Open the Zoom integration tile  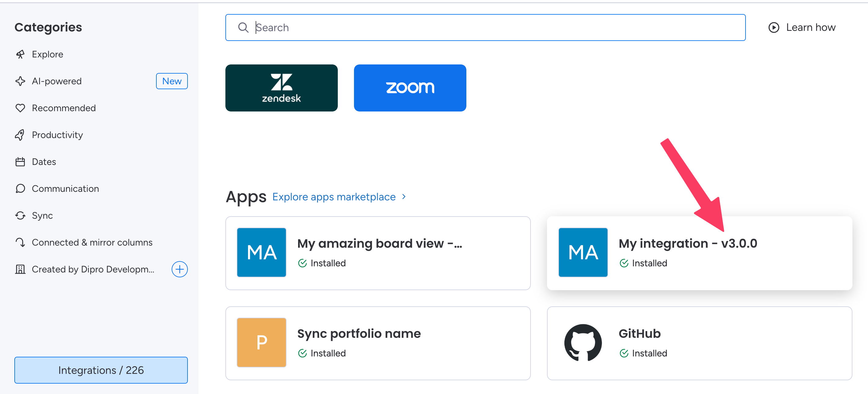point(410,88)
